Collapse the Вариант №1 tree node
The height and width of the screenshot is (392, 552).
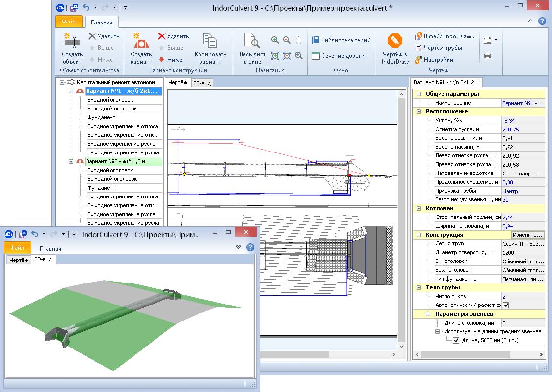[71, 91]
